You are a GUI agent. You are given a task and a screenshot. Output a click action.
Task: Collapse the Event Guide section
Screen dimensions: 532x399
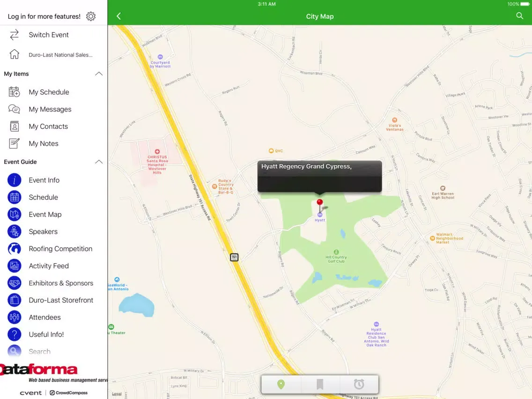[99, 162]
